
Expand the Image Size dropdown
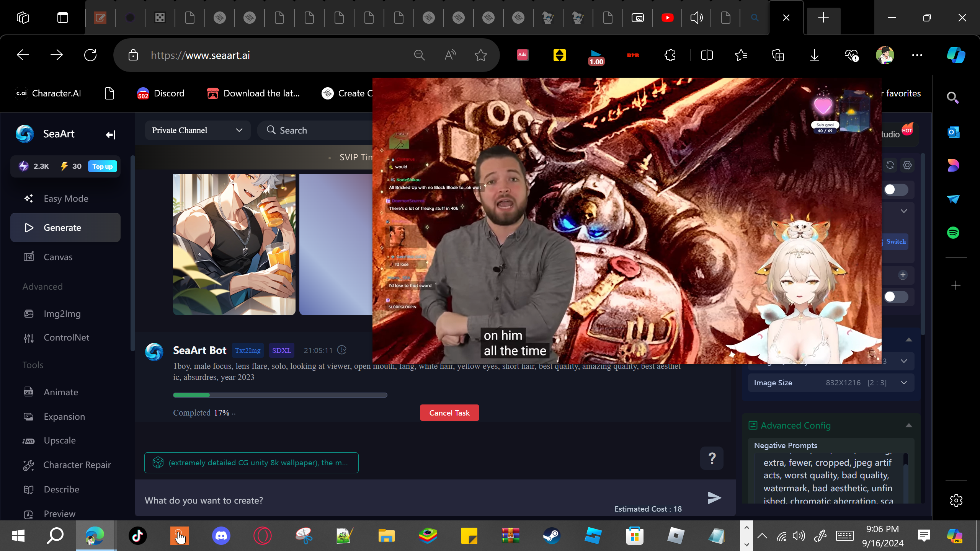pyautogui.click(x=904, y=383)
